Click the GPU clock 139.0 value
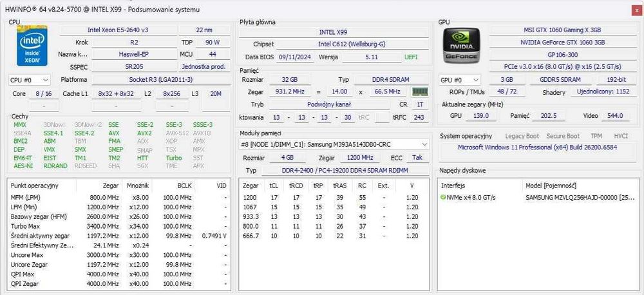Image resolution: width=644 pixels, height=295 pixels. 480,116
